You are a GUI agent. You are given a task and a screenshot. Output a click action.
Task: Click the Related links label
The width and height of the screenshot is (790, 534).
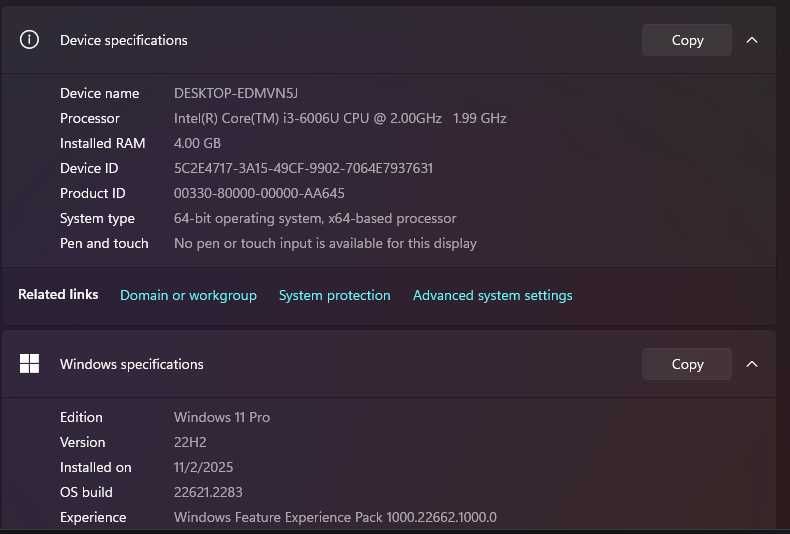pos(58,294)
